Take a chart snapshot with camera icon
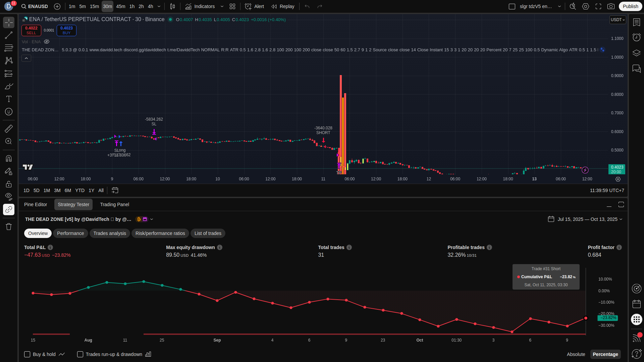 click(x=611, y=6)
